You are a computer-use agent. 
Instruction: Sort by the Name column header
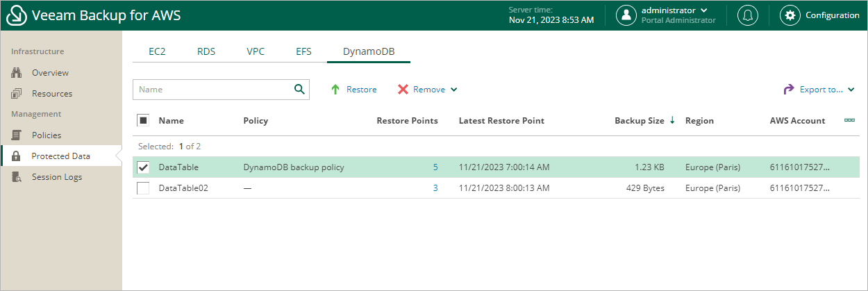[x=172, y=121]
